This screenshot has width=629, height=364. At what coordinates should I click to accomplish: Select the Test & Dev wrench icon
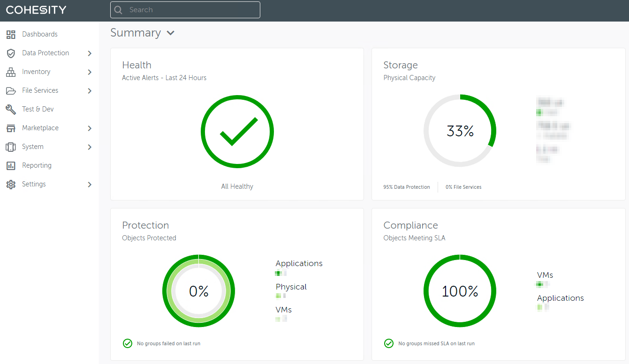point(10,109)
